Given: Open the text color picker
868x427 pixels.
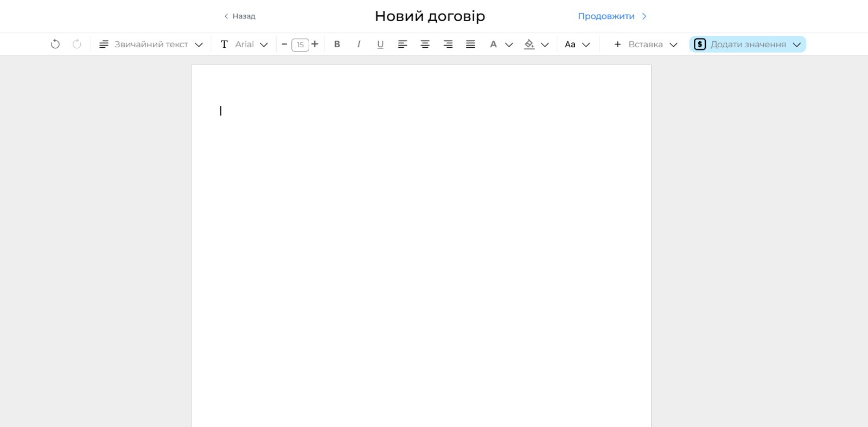Looking at the screenshot, I should 500,44.
